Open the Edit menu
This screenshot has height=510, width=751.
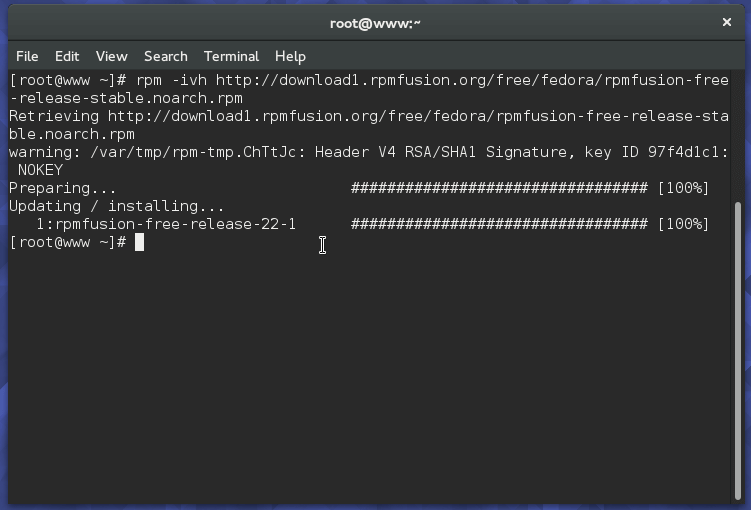[x=67, y=56]
